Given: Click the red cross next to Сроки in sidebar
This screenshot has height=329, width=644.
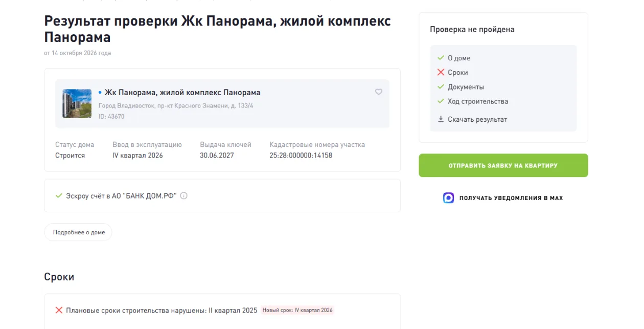Looking at the screenshot, I should [441, 72].
